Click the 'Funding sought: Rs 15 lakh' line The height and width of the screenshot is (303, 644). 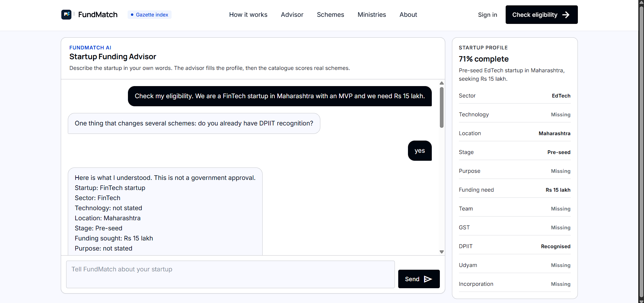point(114,238)
